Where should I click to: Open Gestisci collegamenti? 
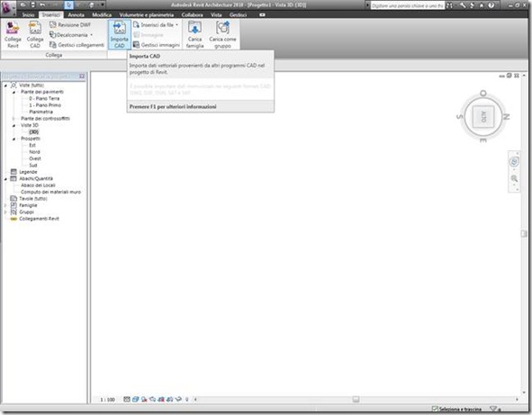[x=77, y=45]
